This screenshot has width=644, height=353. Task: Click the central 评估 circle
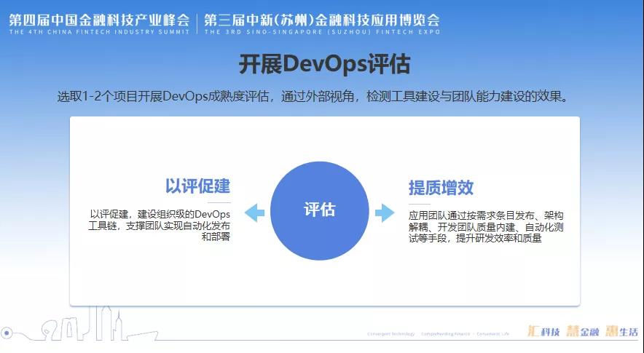coord(320,210)
